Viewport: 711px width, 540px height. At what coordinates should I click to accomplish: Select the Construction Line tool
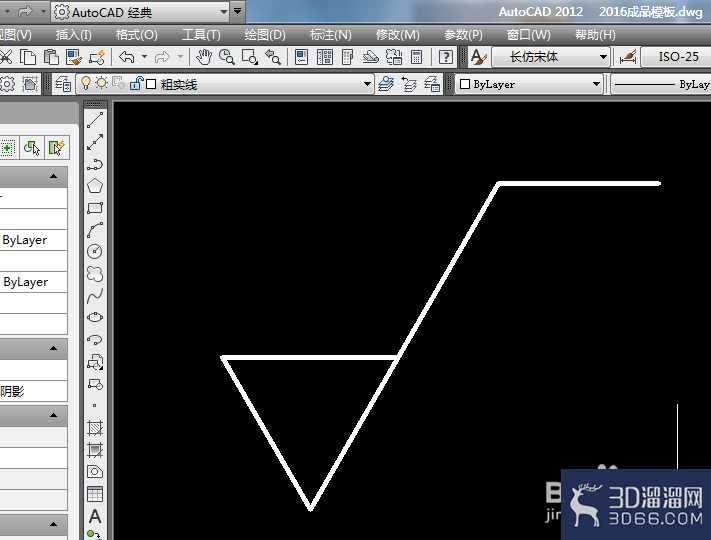point(95,142)
